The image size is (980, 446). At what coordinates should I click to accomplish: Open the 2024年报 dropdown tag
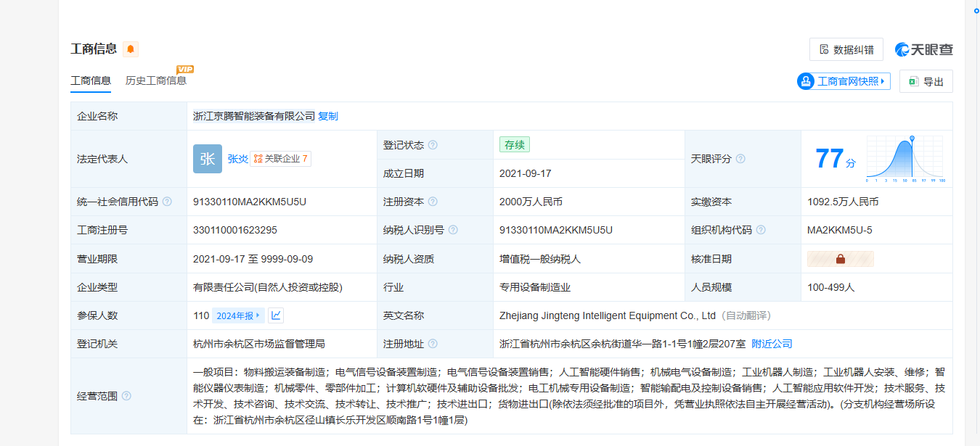[238, 315]
